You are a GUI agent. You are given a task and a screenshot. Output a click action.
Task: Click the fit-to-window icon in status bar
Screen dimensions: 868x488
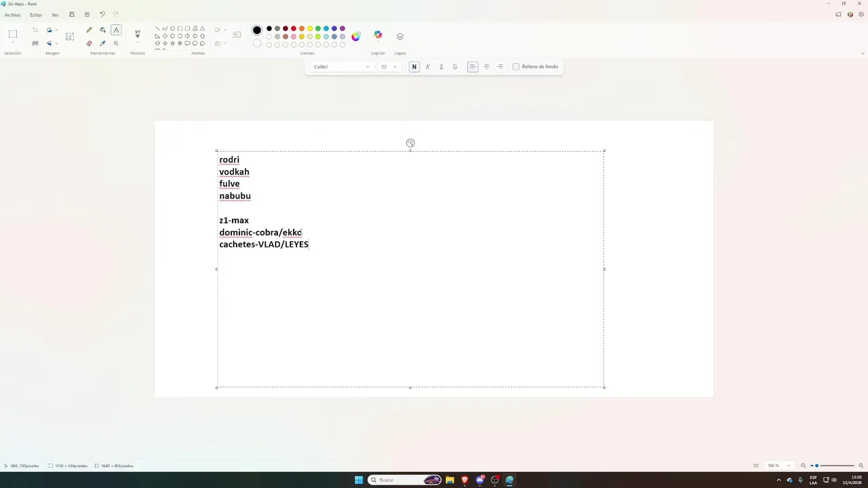756,466
